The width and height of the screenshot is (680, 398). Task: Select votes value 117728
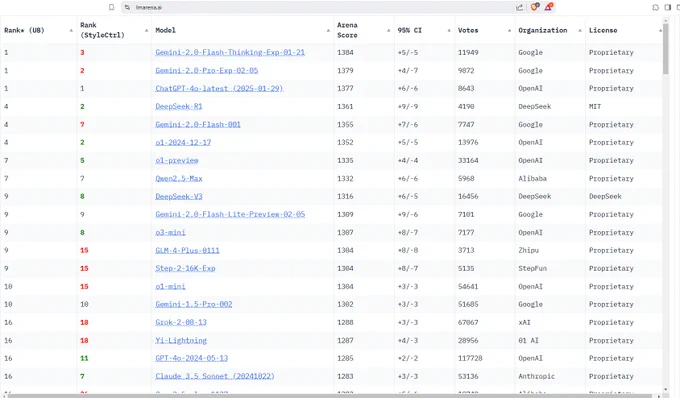[470, 359]
